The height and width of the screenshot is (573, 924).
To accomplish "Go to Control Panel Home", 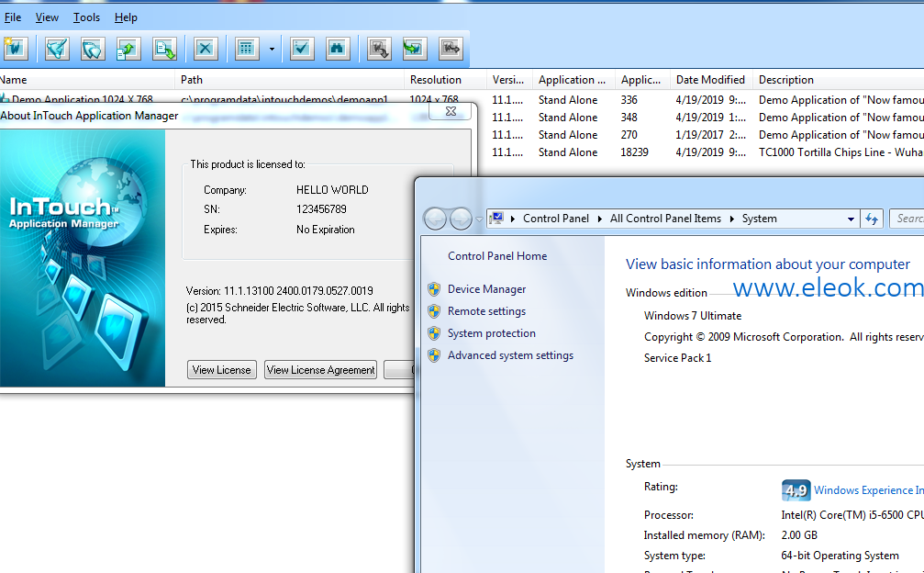I will [x=497, y=256].
